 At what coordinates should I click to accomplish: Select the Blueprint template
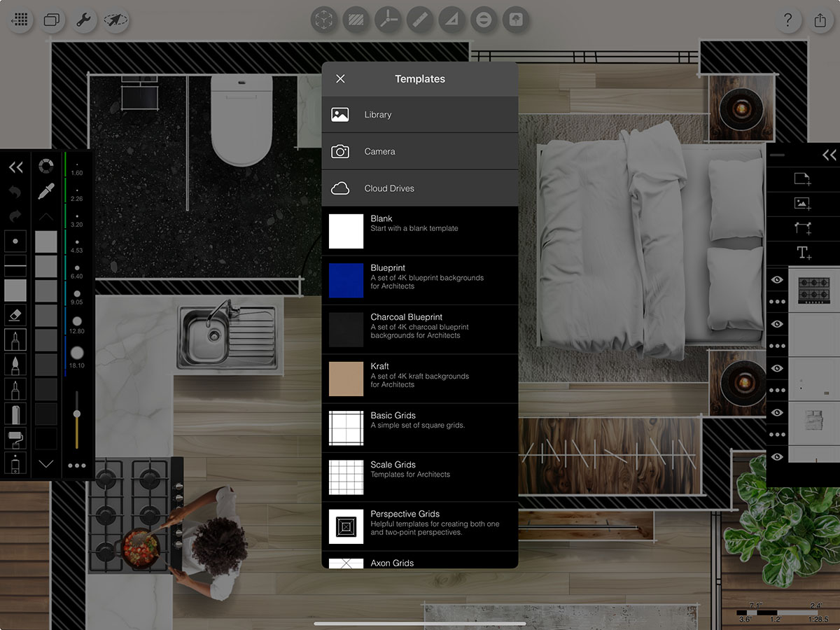[420, 280]
